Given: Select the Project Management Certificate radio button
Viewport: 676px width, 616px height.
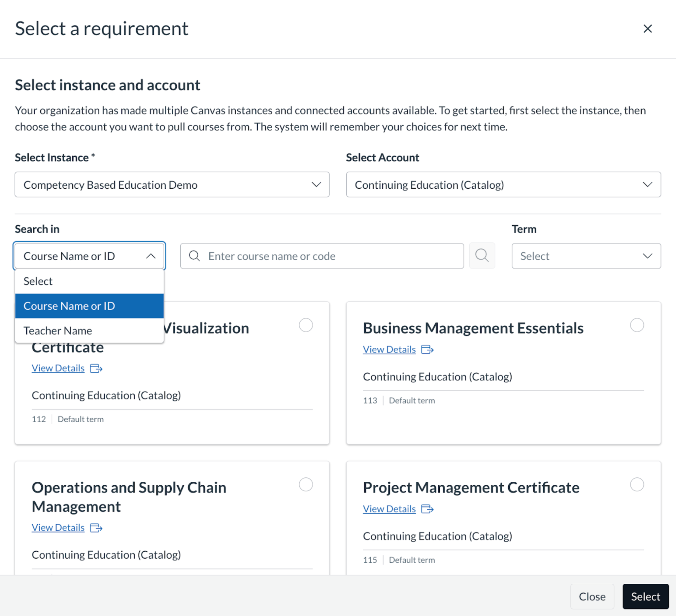Looking at the screenshot, I should pyautogui.click(x=636, y=484).
